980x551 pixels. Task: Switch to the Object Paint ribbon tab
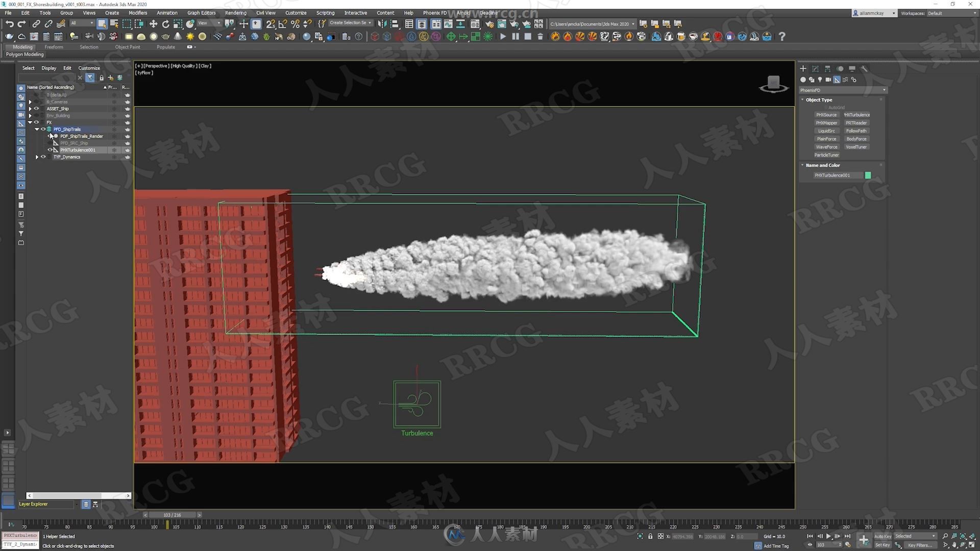pyautogui.click(x=128, y=47)
